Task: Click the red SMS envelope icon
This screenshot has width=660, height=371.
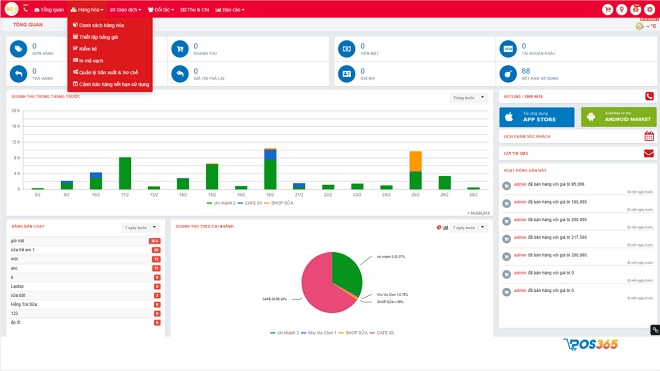Action: pyautogui.click(x=649, y=153)
